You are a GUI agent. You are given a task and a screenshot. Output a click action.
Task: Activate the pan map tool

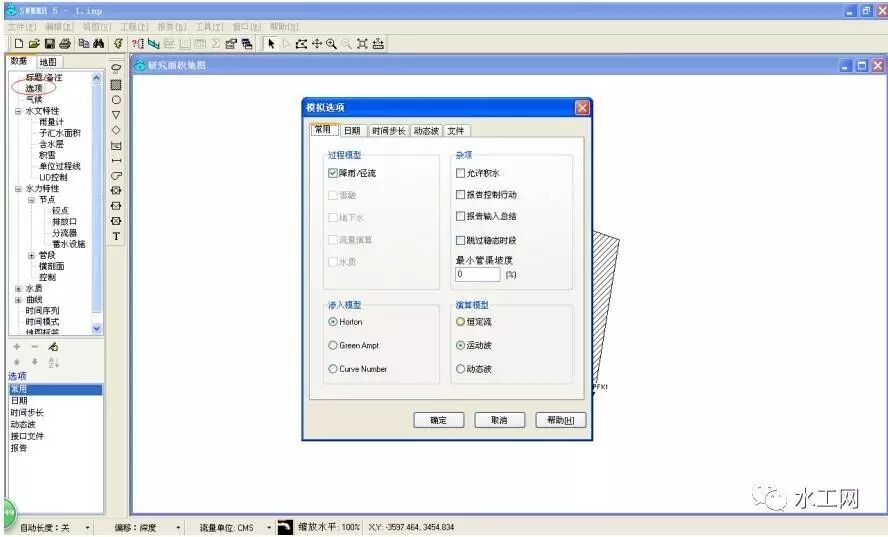tap(317, 44)
